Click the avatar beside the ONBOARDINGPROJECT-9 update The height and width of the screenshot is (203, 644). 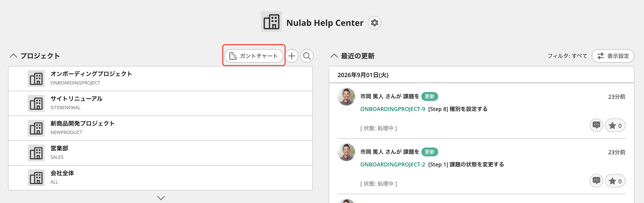[x=346, y=97]
